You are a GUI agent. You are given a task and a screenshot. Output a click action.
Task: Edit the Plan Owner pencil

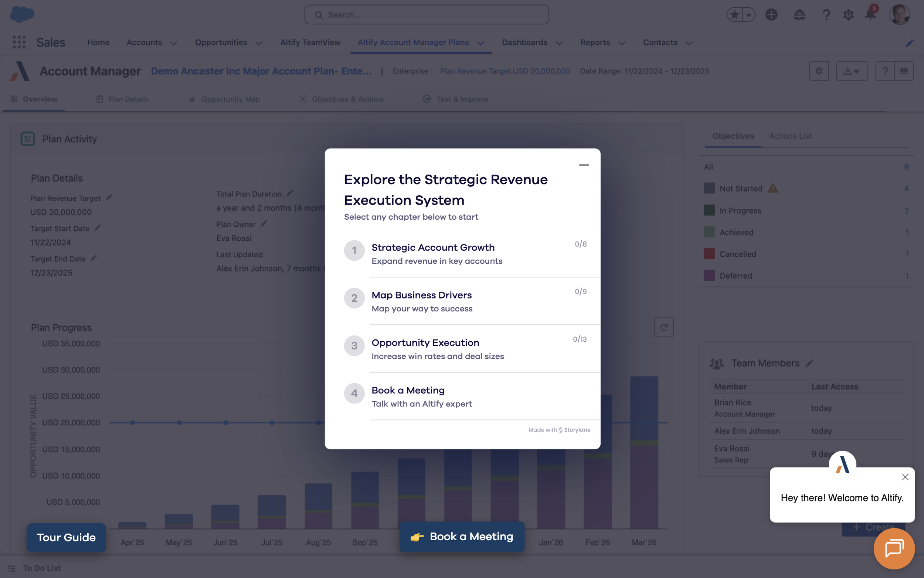point(264,223)
